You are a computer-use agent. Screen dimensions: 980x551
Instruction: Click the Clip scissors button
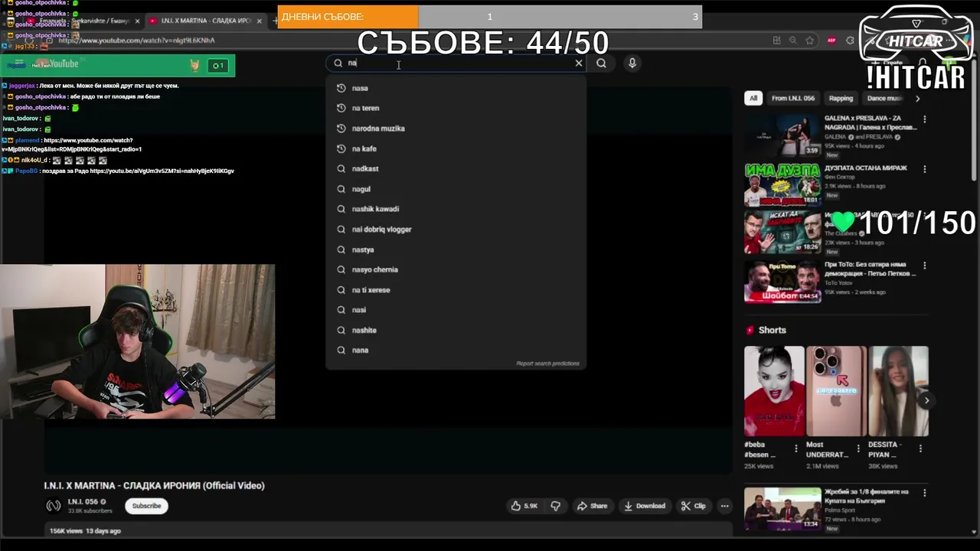point(694,506)
